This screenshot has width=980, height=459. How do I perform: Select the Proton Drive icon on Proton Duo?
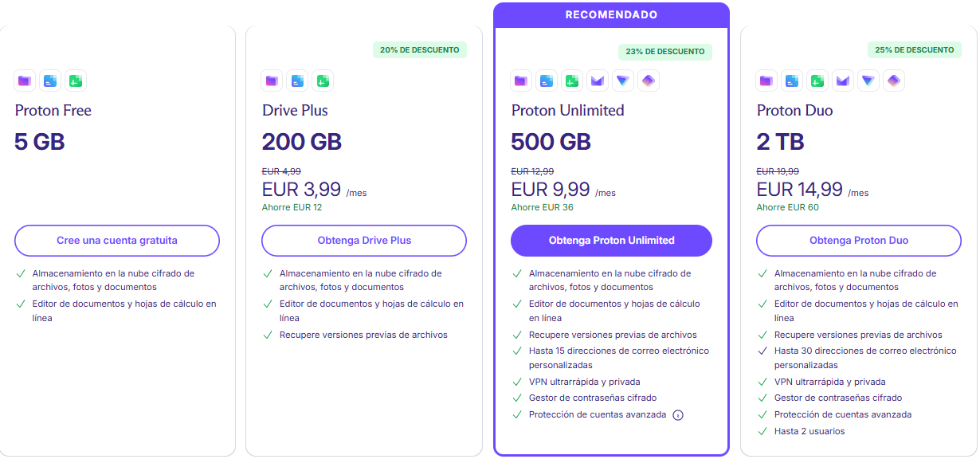pos(766,80)
